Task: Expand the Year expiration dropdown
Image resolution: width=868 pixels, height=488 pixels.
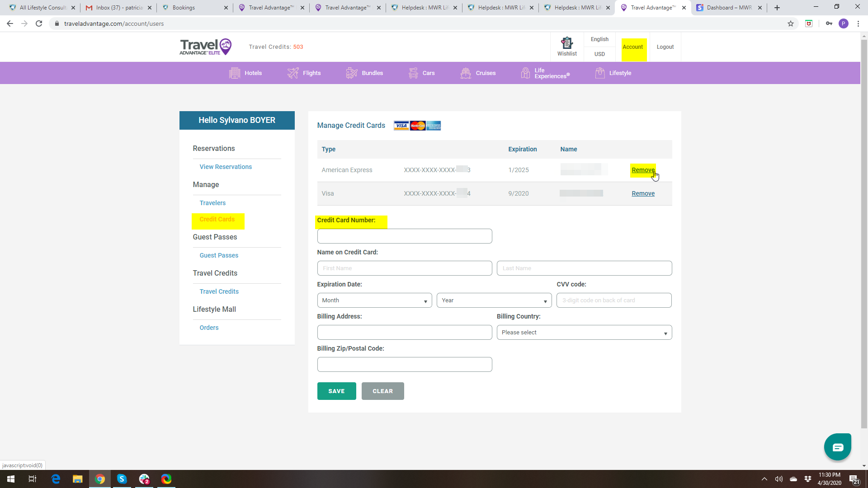Action: click(x=494, y=300)
